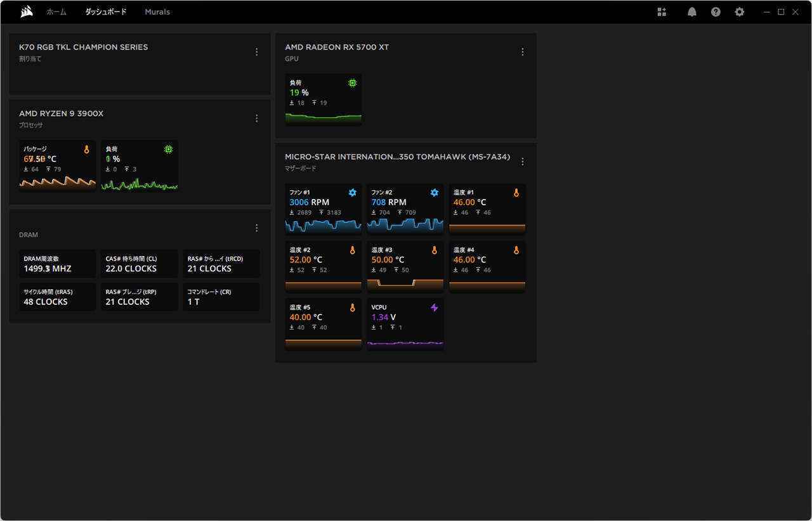This screenshot has height=521, width=812.
Task: Click gear icon on ファン #2 tile
Action: coord(435,193)
